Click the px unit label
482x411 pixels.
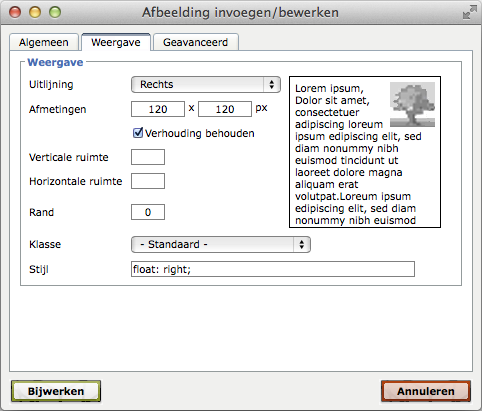(x=261, y=108)
